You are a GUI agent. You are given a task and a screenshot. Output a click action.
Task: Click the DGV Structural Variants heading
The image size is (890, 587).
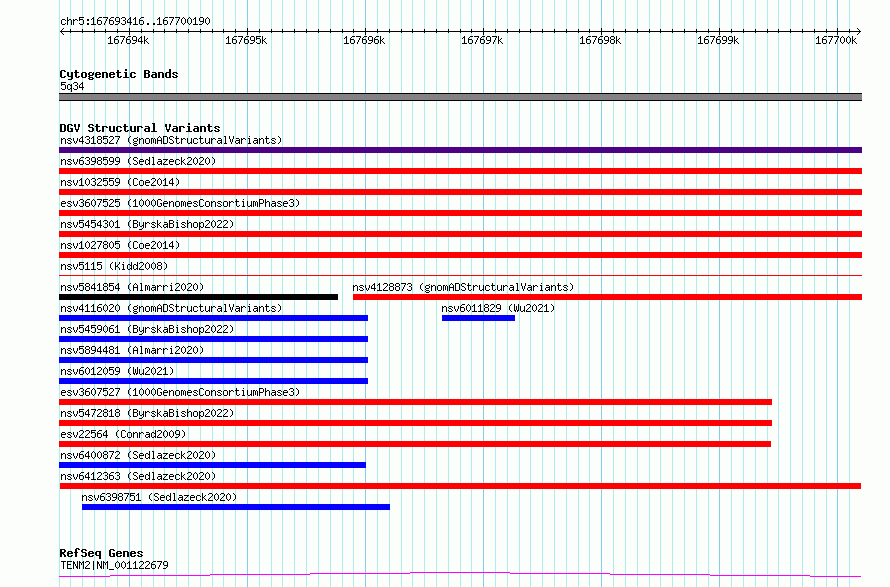coord(140,128)
